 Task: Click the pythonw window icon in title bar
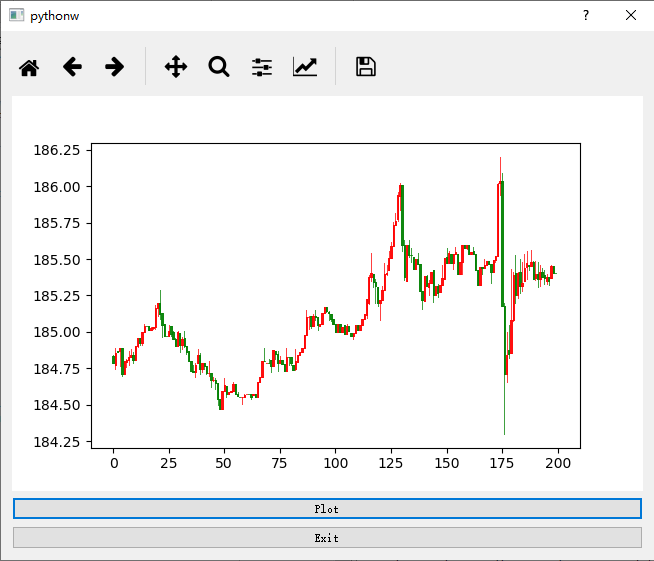(x=16, y=15)
